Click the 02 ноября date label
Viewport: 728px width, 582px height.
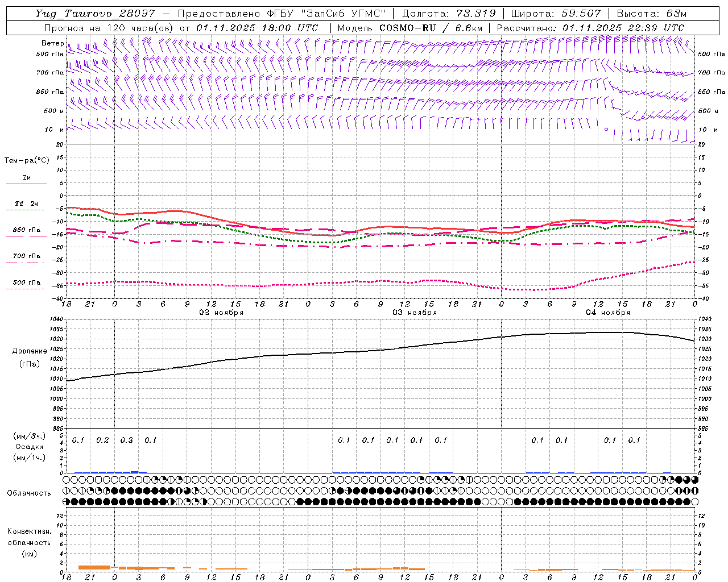click(221, 313)
